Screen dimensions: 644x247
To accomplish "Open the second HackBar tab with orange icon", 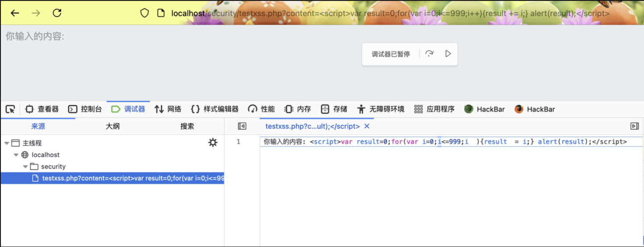I will (535, 109).
